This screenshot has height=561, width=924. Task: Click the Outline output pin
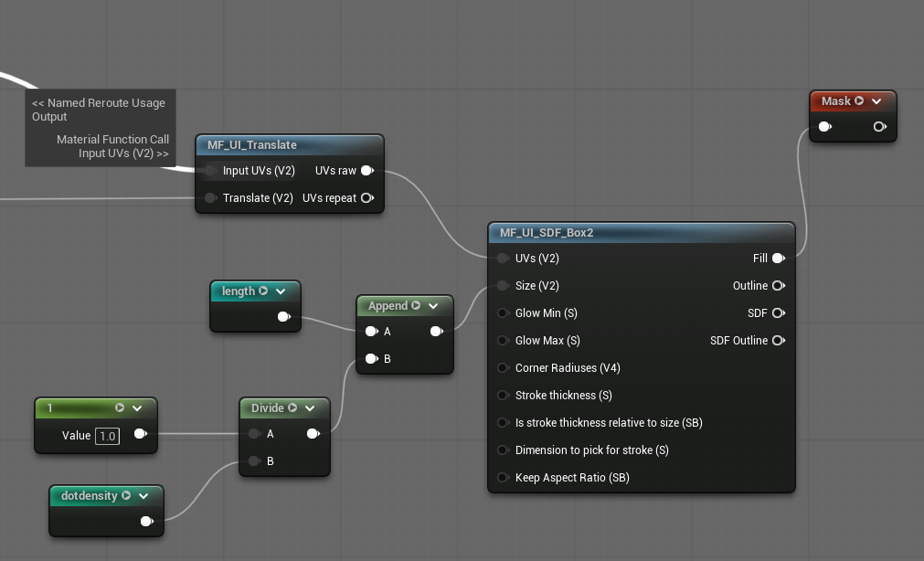pos(779,286)
